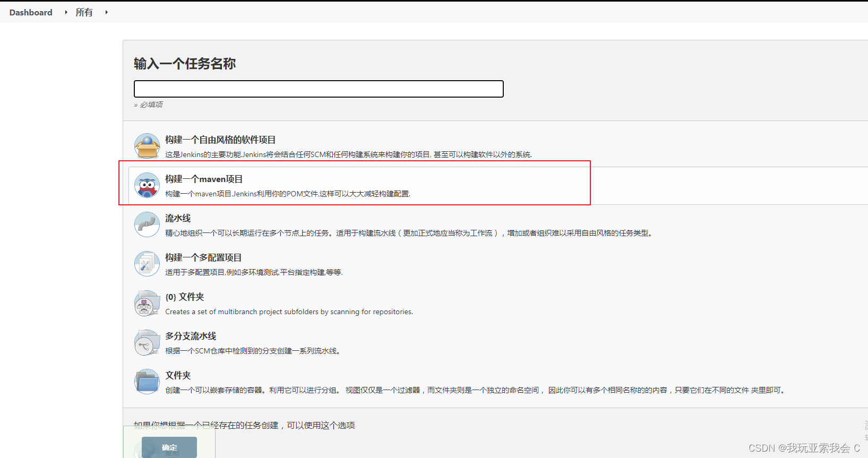The height and width of the screenshot is (458, 868).
Task: Click the maven POM description text
Action: 288,194
